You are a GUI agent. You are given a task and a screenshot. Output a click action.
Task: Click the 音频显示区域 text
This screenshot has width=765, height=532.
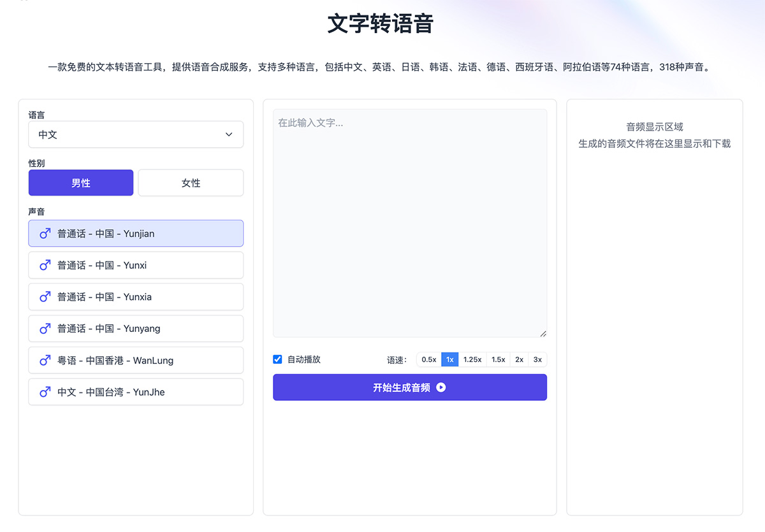click(655, 127)
